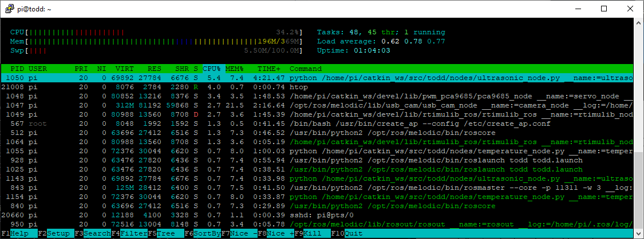The height and width of the screenshot is (239, 644).
Task: Sort by PID column header
Action: click(x=17, y=69)
